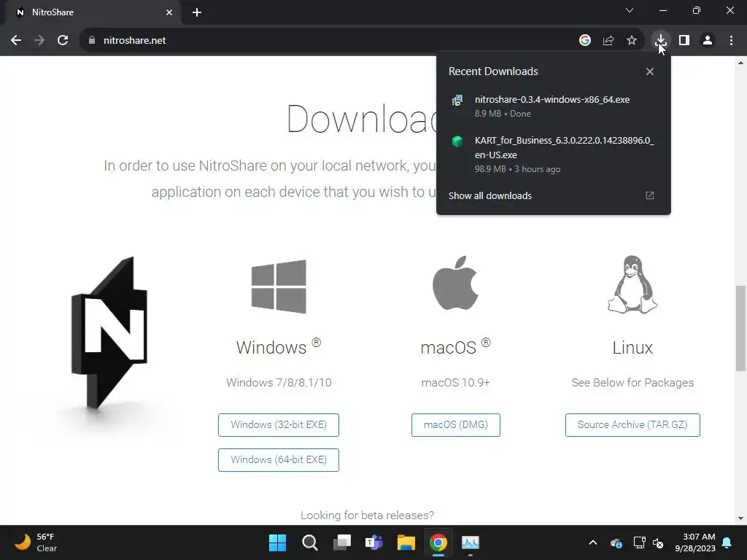Click the Chrome taskbar icon
Screen dimensions: 747x560
pyautogui.click(x=438, y=542)
